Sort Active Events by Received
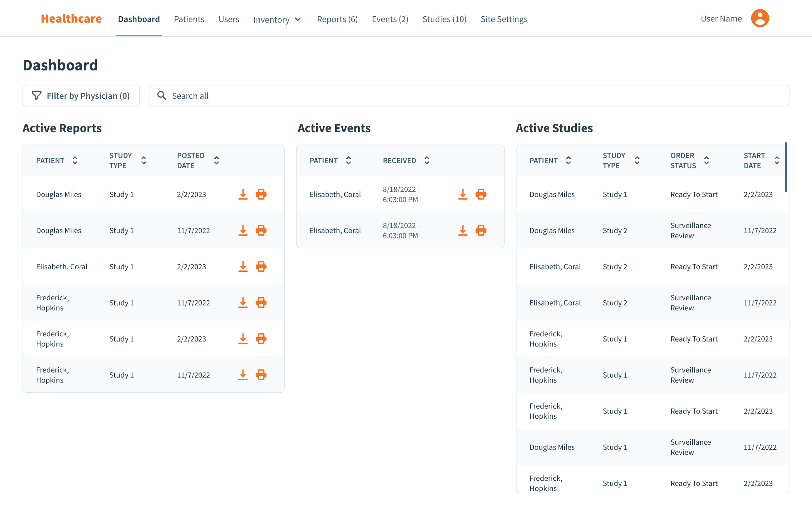812x508 pixels. pos(427,161)
